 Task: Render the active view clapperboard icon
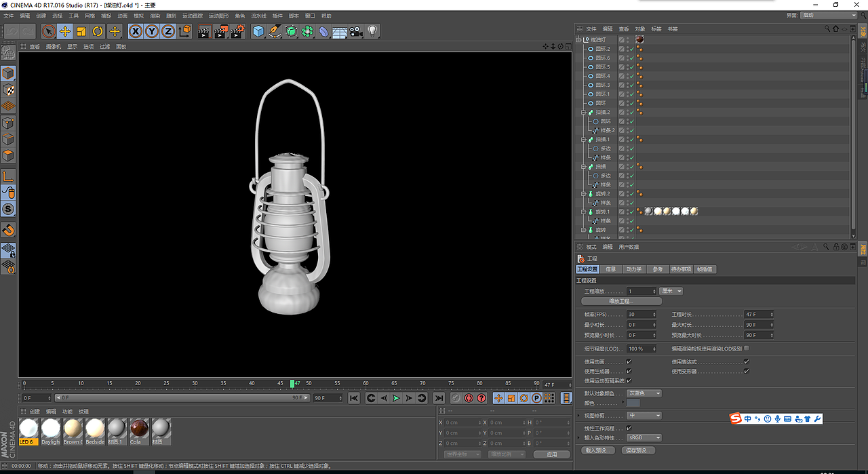205,31
